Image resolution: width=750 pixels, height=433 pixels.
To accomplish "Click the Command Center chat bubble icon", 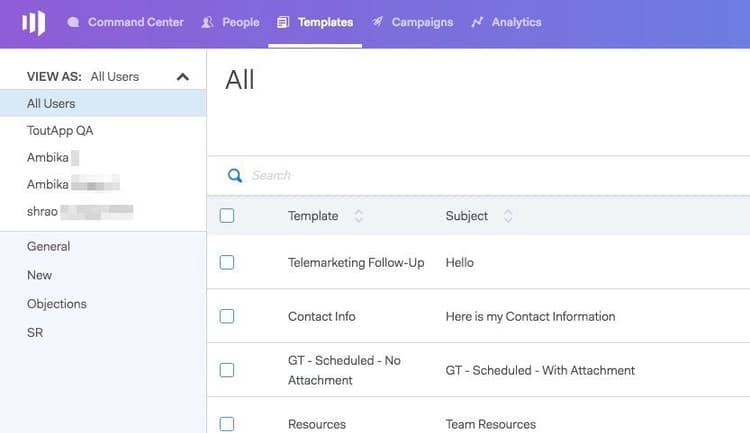I will pyautogui.click(x=73, y=22).
